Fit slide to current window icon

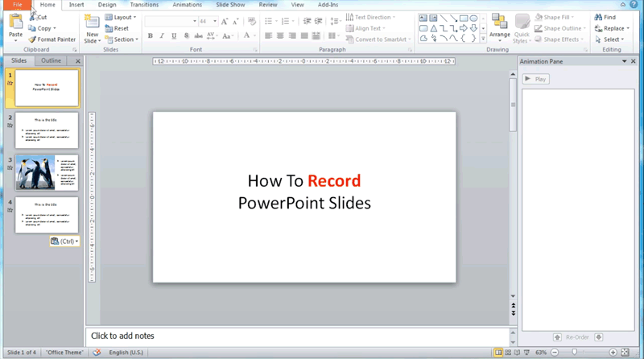(x=625, y=353)
